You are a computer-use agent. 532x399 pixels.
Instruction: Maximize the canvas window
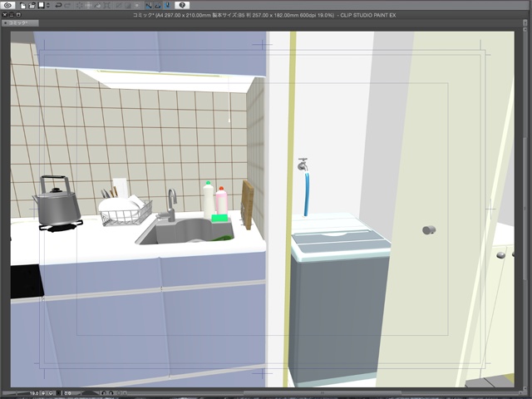coord(18,15)
